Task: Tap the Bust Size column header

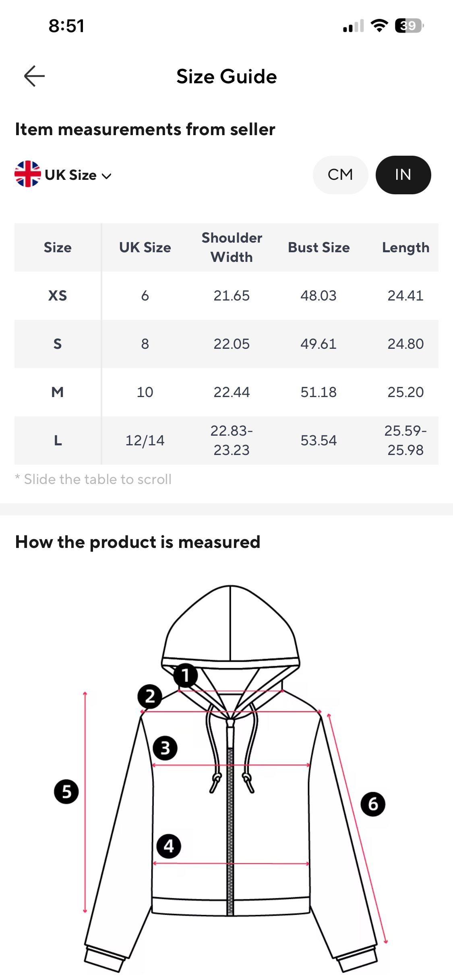Action: click(x=319, y=247)
